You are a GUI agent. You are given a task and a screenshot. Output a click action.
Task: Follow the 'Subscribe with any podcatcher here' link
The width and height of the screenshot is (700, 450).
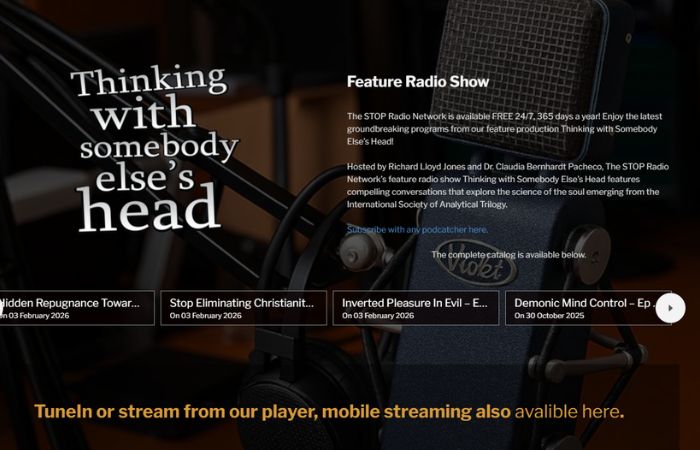[x=417, y=229]
